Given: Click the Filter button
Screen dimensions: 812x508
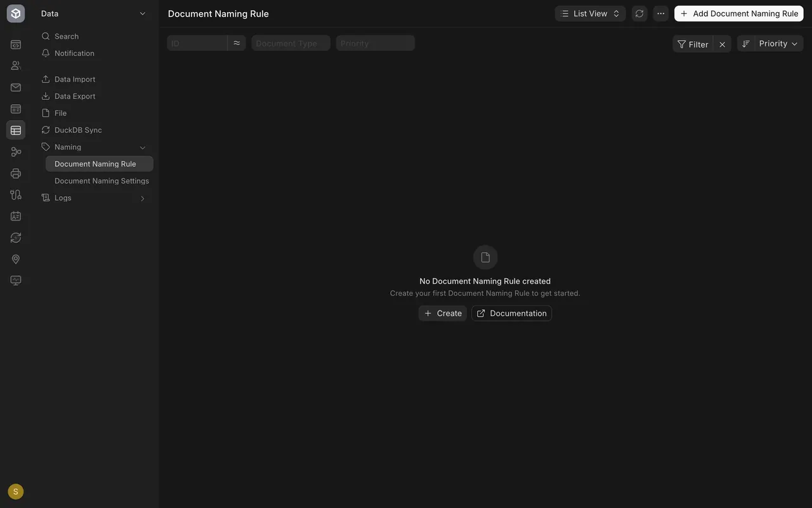Looking at the screenshot, I should (x=693, y=44).
